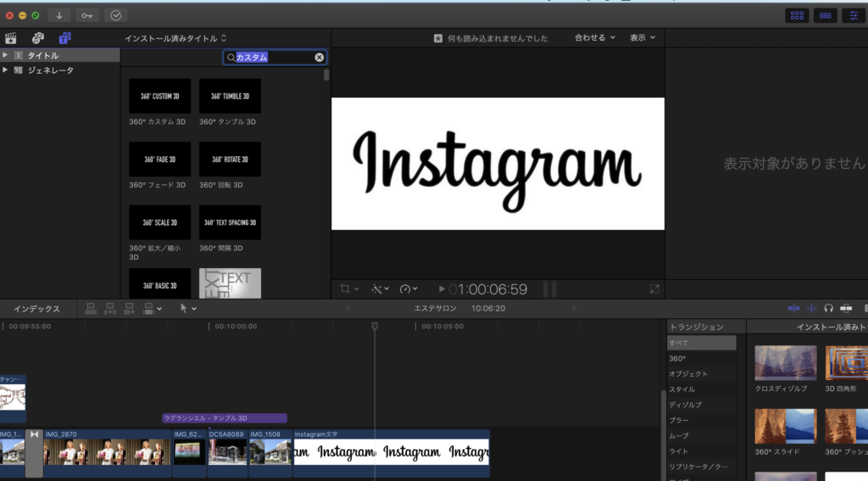Open the crop tool popup in viewer
Screen dimensions: 868x481
click(x=348, y=288)
